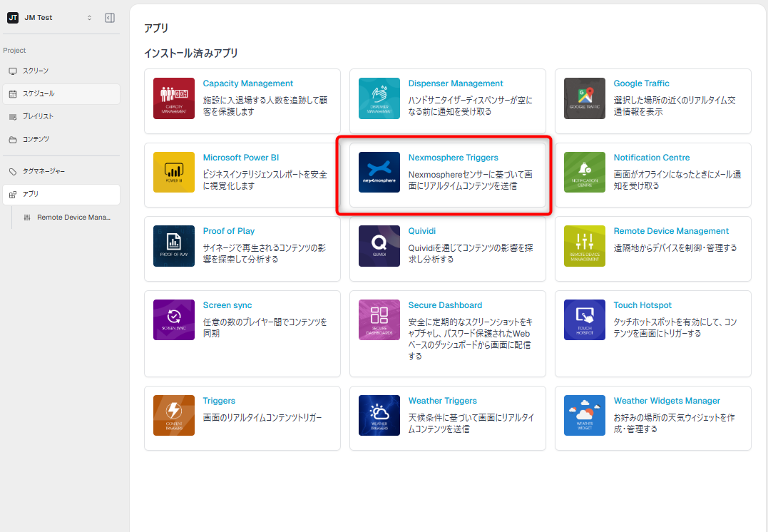Select the アプリ sidebar item
This screenshot has width=768, height=532.
point(61,195)
